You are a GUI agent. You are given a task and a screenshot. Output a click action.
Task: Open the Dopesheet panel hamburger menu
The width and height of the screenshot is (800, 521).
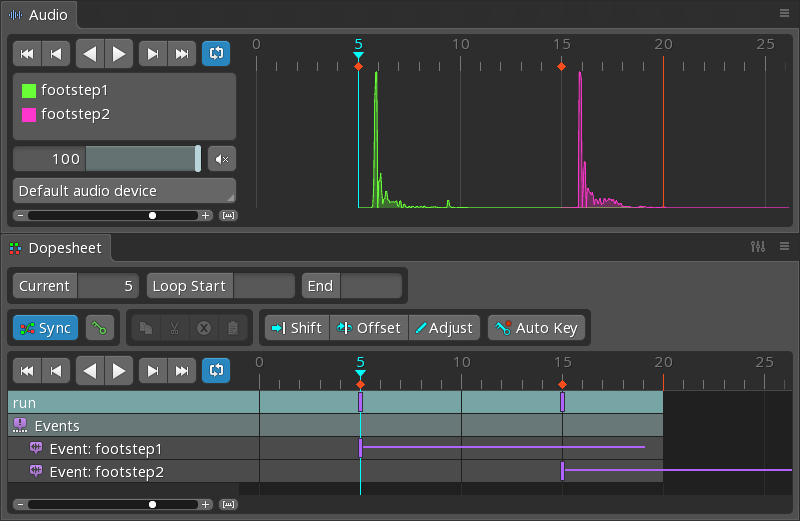click(784, 247)
